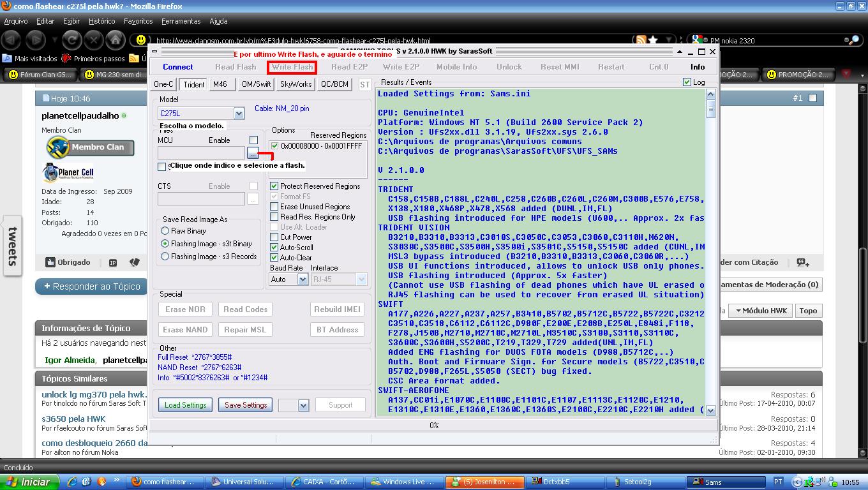Open the Baud Rate Auto dropdown
This screenshot has width=868, height=490.
tap(303, 279)
